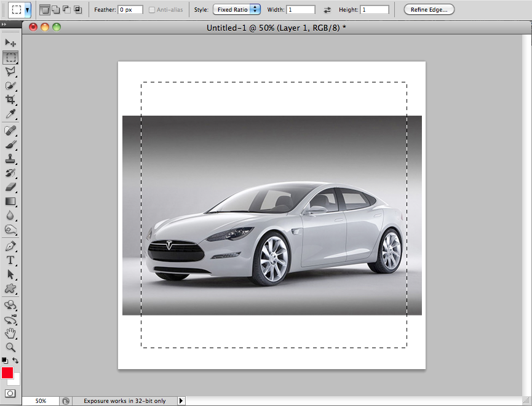This screenshot has width=532, height=406.
Task: Select the Gradient tool
Action: 10,201
